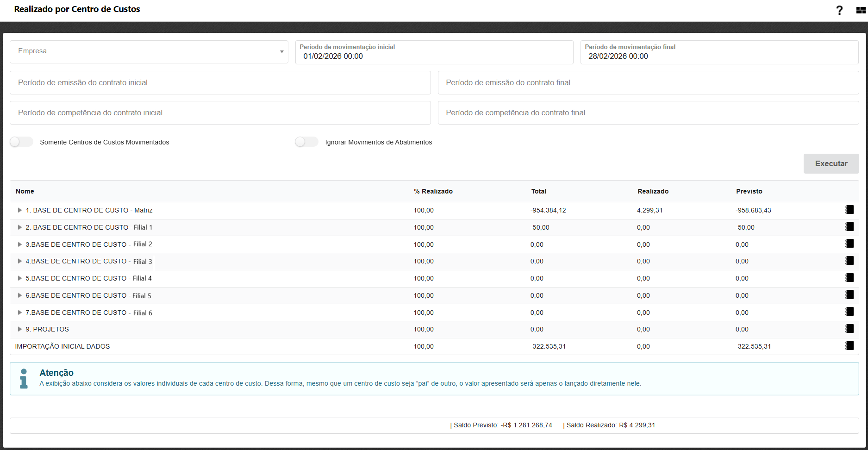Open details icon for 9. PROJETOS row
Screen dimensions: 868x450
click(x=849, y=329)
